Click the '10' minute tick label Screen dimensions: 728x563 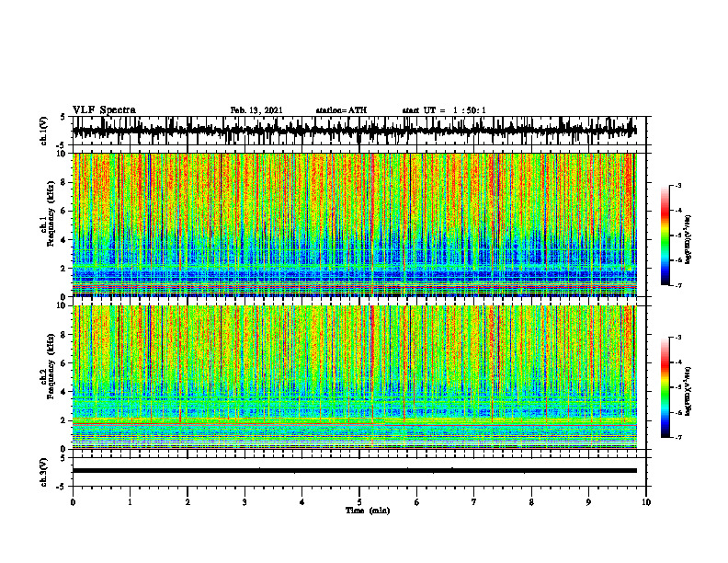646,502
